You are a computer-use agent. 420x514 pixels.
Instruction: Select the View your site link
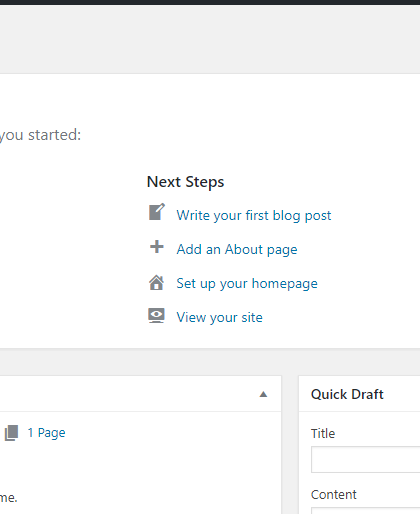tap(219, 317)
